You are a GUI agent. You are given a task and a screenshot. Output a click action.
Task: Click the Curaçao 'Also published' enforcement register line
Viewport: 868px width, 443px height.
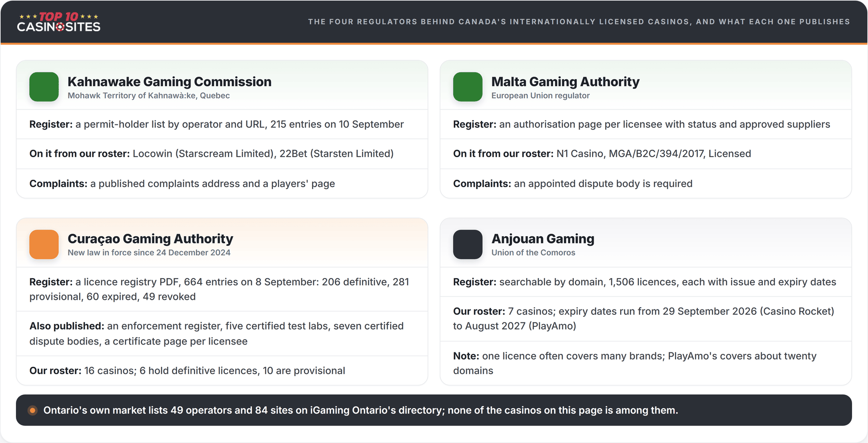coord(217,334)
